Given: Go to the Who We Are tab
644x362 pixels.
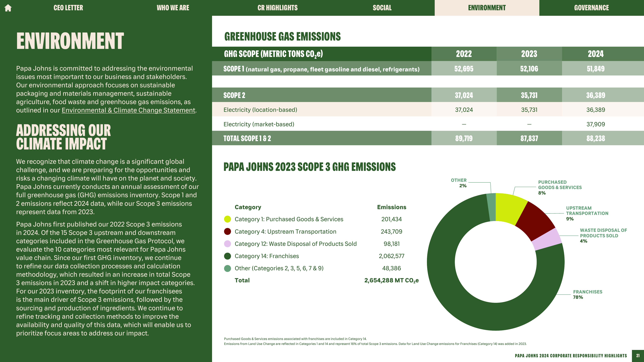Looking at the screenshot, I should coord(173,8).
